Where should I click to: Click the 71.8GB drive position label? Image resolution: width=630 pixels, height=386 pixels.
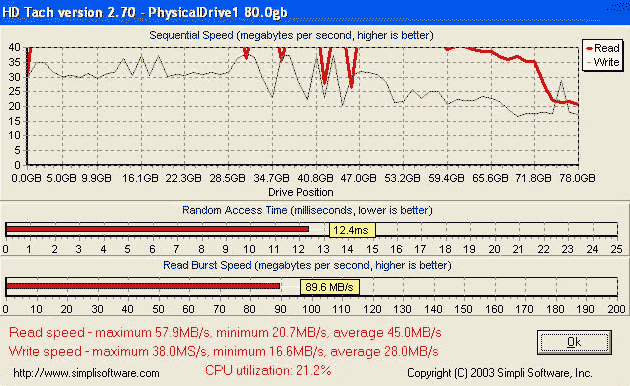click(x=534, y=178)
